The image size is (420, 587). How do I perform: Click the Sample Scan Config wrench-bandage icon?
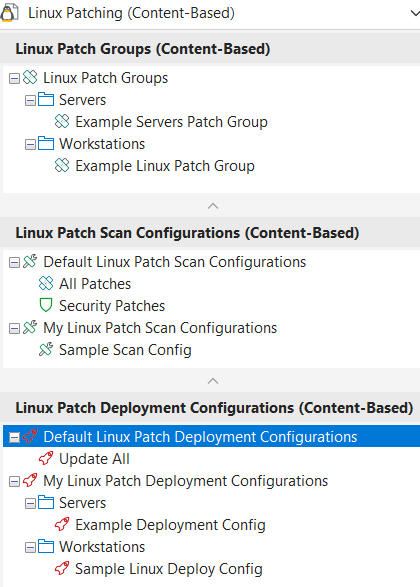[46, 349]
